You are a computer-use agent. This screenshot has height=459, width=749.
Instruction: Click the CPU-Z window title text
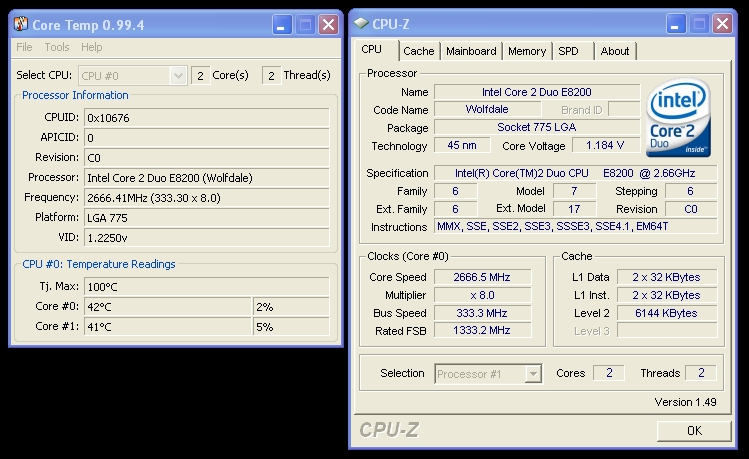(x=391, y=24)
